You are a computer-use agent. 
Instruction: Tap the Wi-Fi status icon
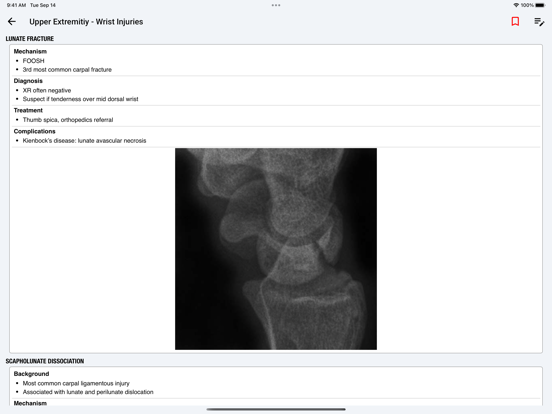pyautogui.click(x=516, y=5)
